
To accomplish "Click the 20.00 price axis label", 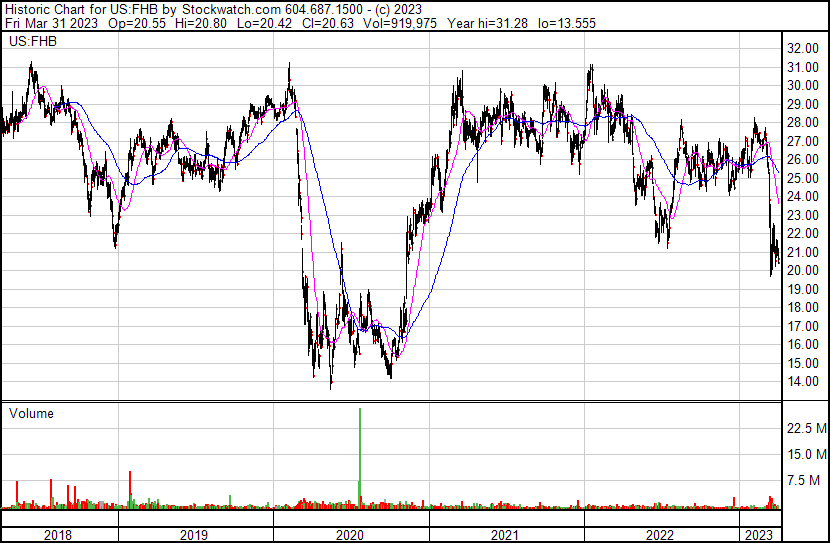I will tap(802, 271).
